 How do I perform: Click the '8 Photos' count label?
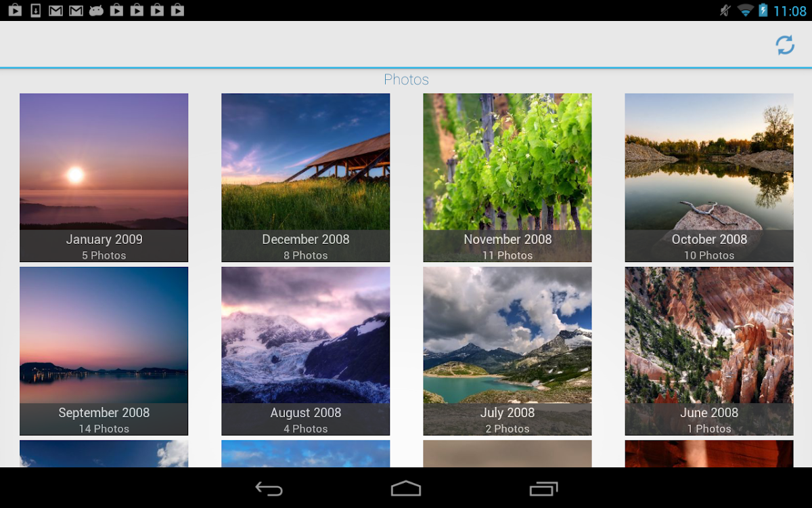[306, 255]
